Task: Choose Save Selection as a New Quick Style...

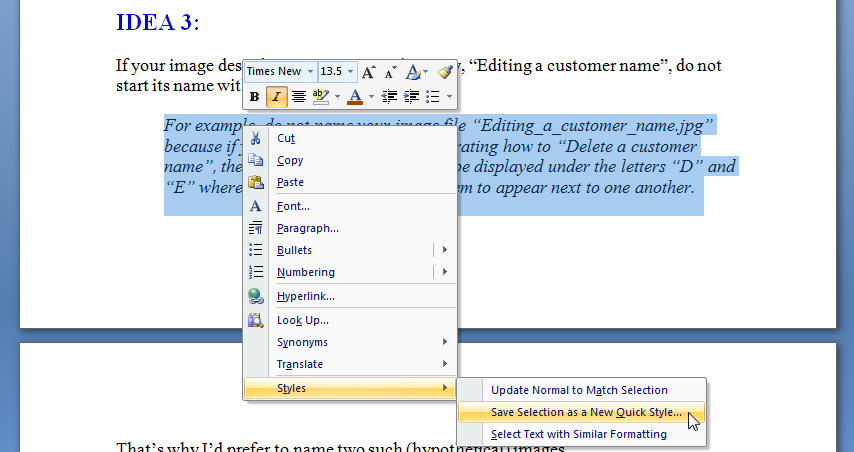Action: pyautogui.click(x=582, y=412)
